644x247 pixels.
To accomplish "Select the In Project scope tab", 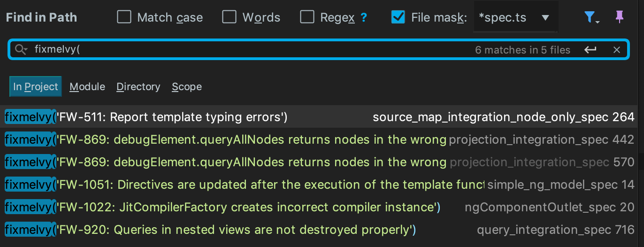I will coord(36,87).
